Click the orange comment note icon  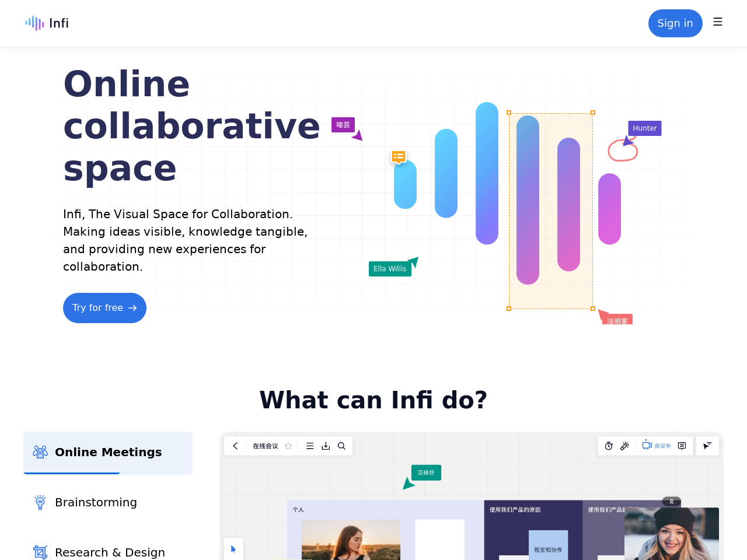point(399,156)
